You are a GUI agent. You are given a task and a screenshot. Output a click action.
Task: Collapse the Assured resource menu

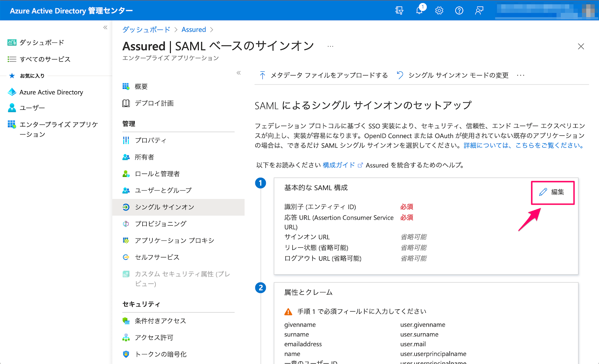pos(238,73)
